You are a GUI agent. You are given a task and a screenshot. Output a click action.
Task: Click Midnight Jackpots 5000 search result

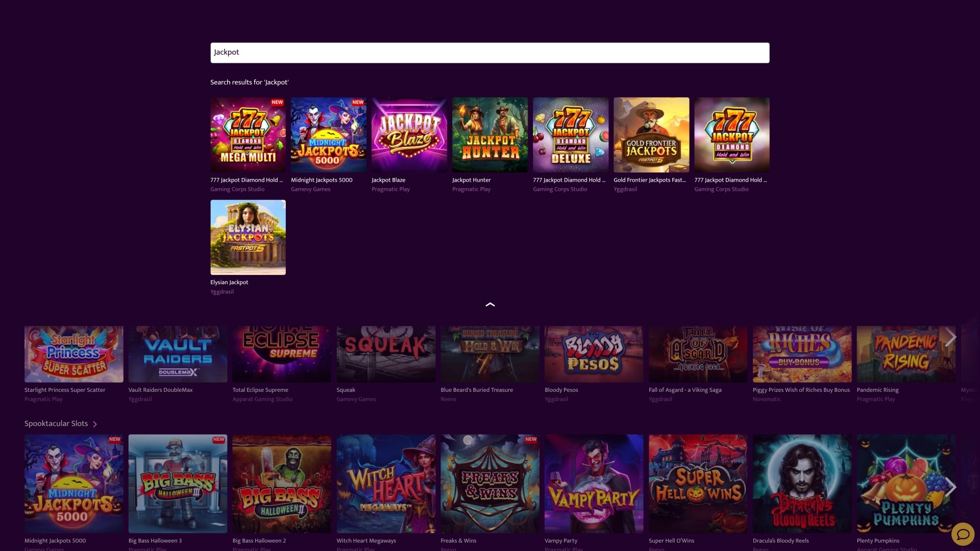click(328, 135)
